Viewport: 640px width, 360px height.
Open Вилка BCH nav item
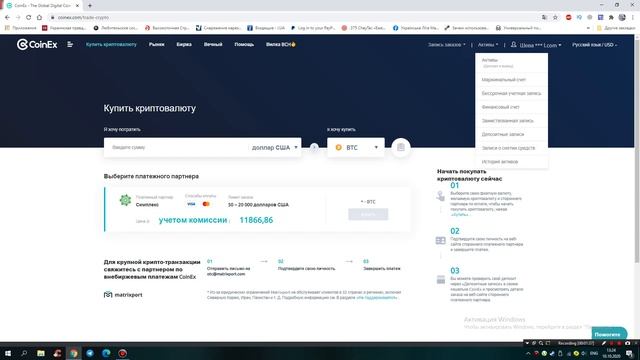pos(280,44)
